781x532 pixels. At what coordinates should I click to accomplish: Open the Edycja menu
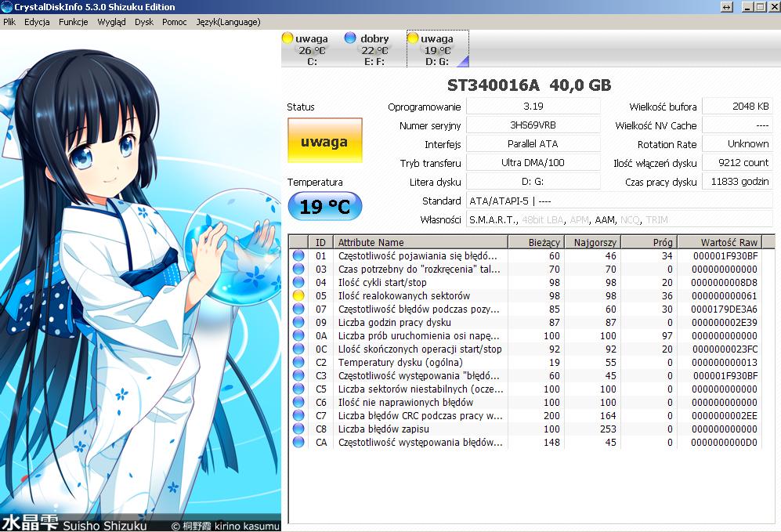click(x=37, y=22)
